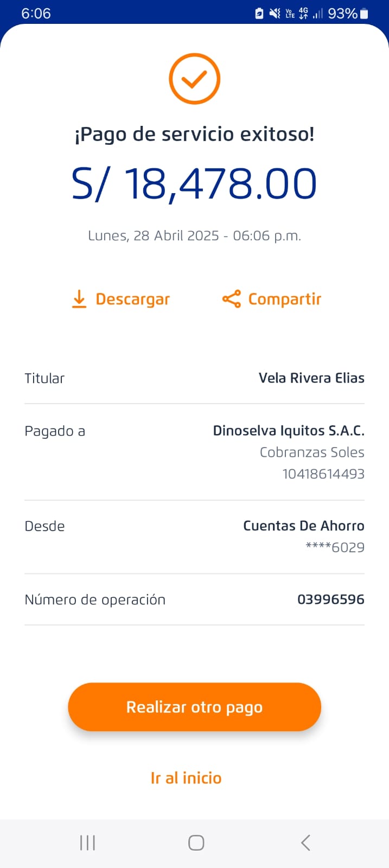The height and width of the screenshot is (868, 389).
Task: Tap the clock time in status bar
Action: click(36, 14)
